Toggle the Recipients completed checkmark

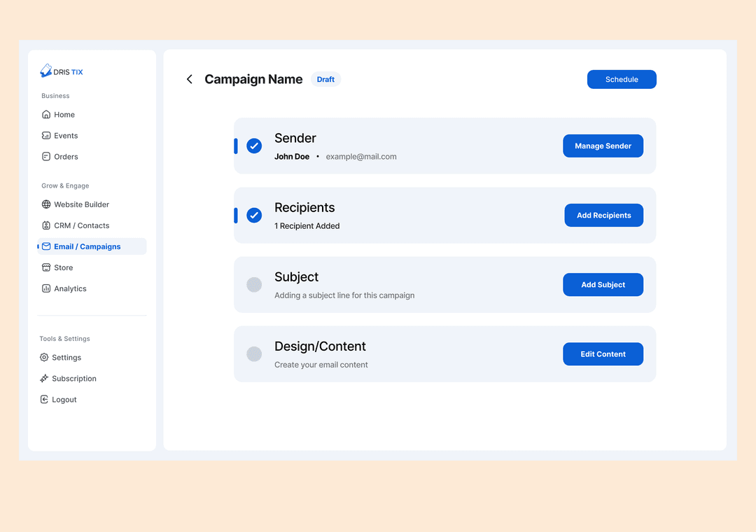(x=254, y=215)
